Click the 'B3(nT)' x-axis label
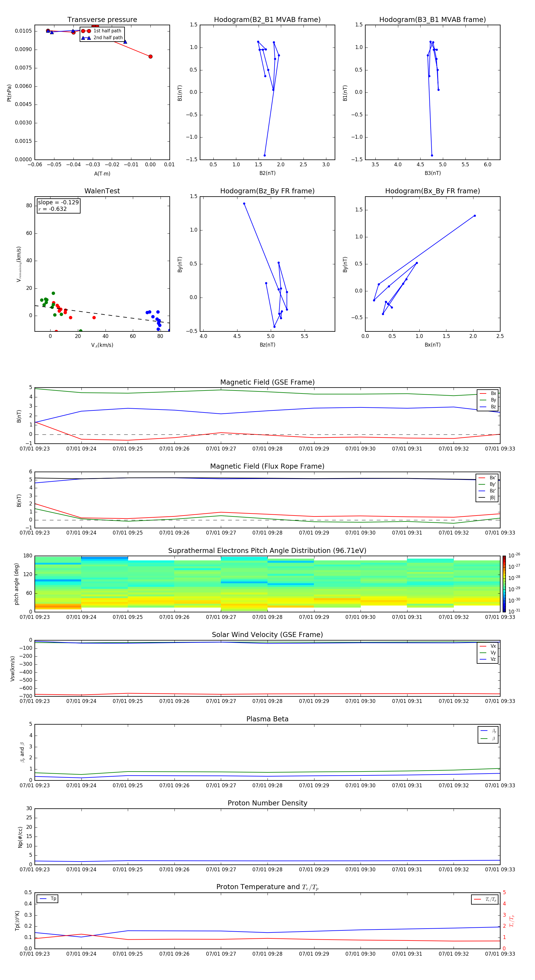 [432, 173]
